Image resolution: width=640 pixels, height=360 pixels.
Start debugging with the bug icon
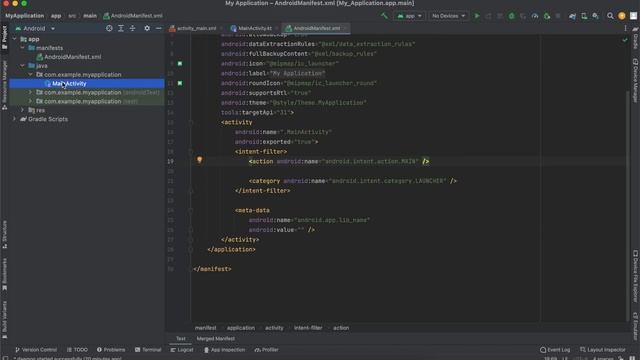tap(511, 16)
